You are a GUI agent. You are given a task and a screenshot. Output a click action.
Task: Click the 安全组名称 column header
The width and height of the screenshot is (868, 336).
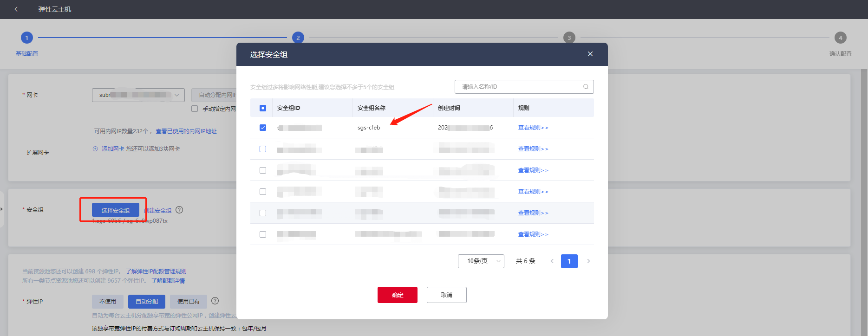point(372,108)
